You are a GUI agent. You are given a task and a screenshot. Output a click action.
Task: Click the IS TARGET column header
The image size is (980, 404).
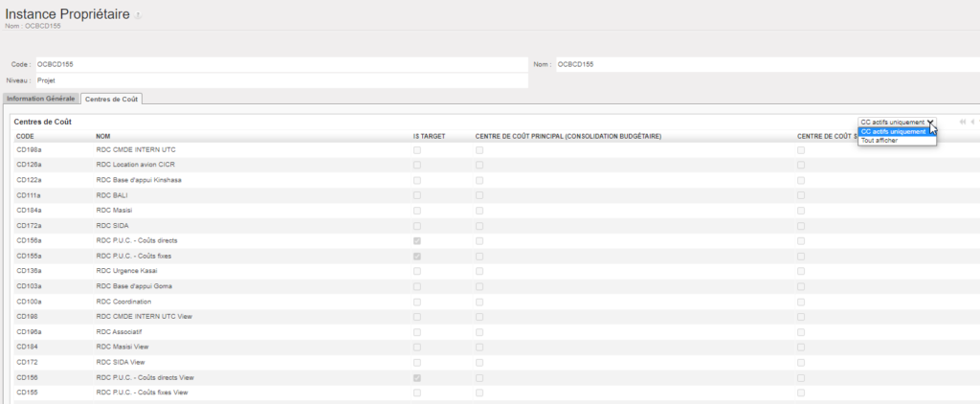click(x=429, y=136)
